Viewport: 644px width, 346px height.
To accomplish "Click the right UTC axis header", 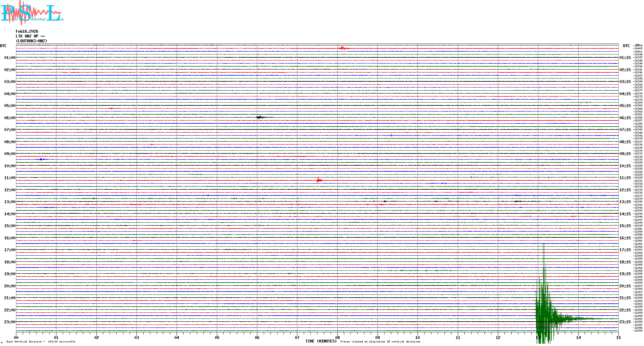I will [626, 46].
